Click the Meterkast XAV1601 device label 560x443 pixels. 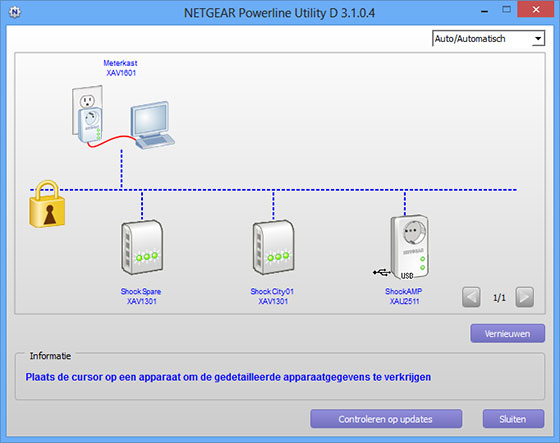pos(121,68)
